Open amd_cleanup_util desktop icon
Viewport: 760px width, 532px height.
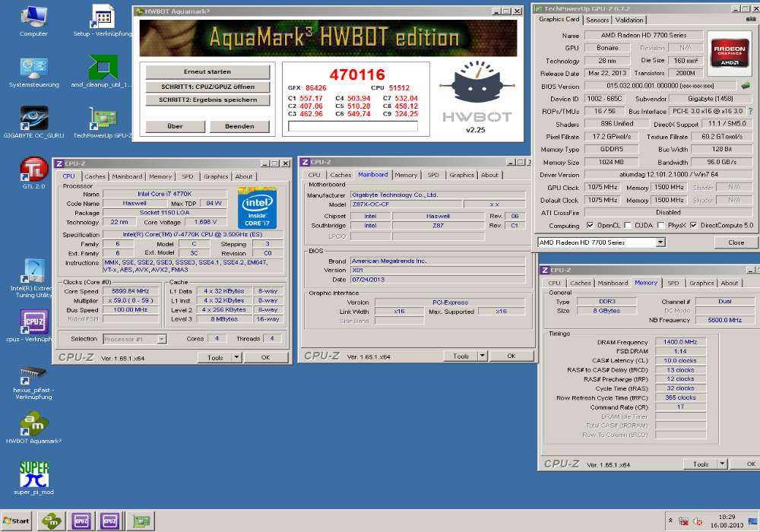pos(101,71)
